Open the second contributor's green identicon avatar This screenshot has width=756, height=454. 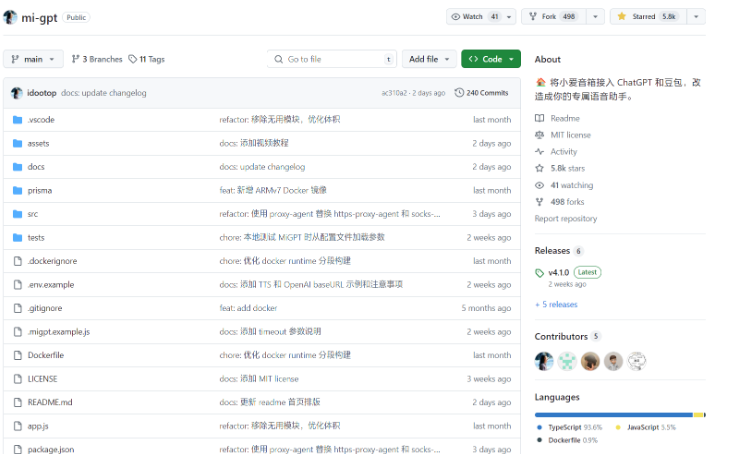coord(567,361)
